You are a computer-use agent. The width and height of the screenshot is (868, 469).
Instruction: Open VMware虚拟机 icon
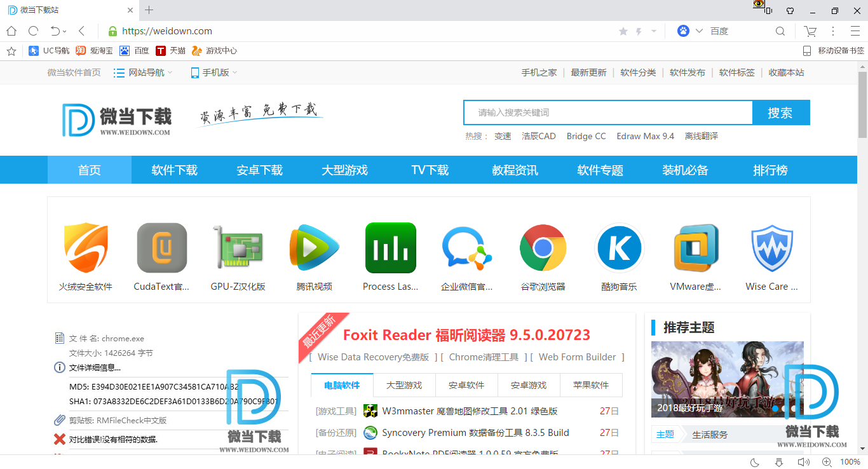696,248
